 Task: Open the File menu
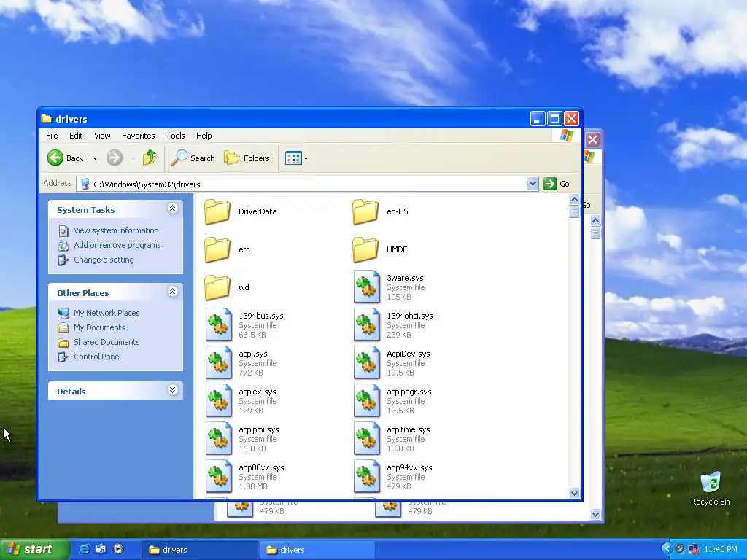[x=52, y=136]
